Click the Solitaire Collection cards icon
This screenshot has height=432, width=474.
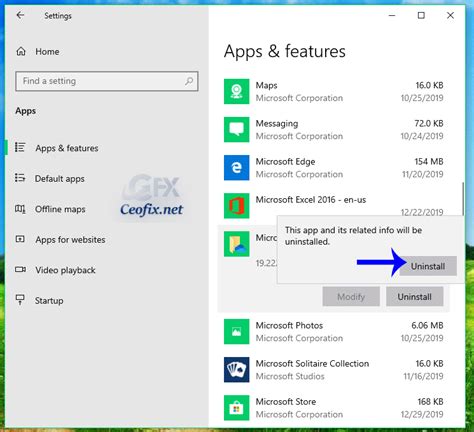pos(236,370)
